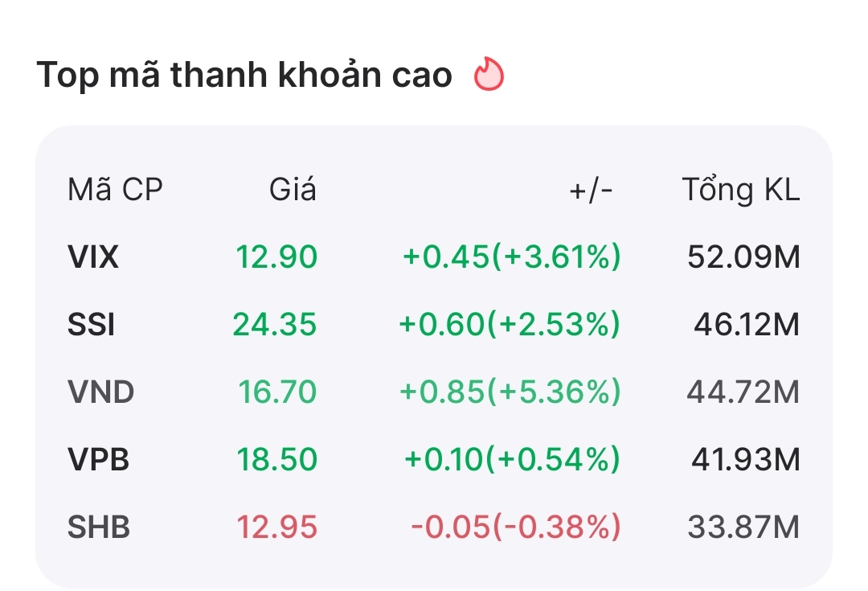Sort by the Giá column header
This screenshot has height=591, width=868.
[x=293, y=190]
